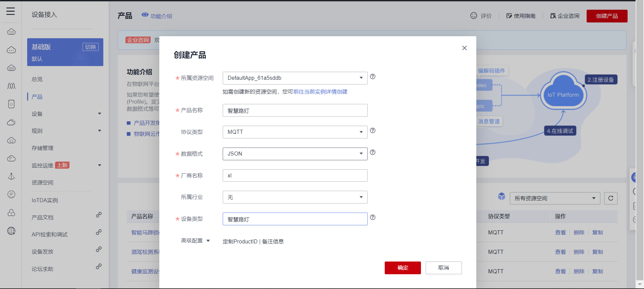
Task: Open the overview item in sidebar
Action: pos(37,79)
